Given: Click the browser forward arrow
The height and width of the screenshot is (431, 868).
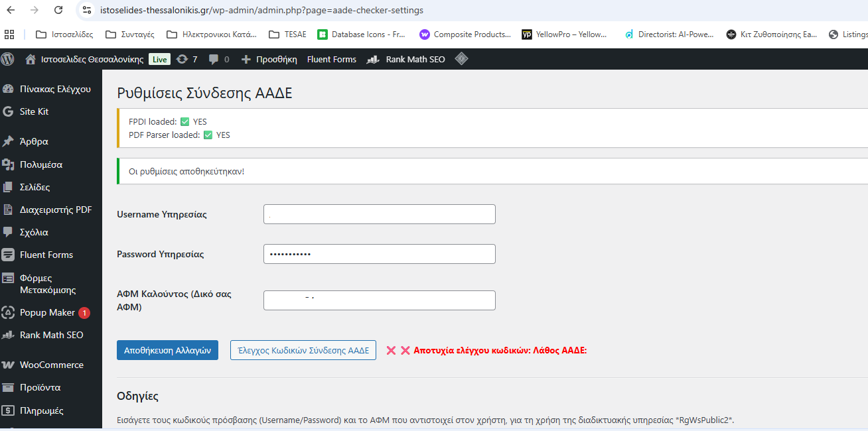Looking at the screenshot, I should [35, 10].
